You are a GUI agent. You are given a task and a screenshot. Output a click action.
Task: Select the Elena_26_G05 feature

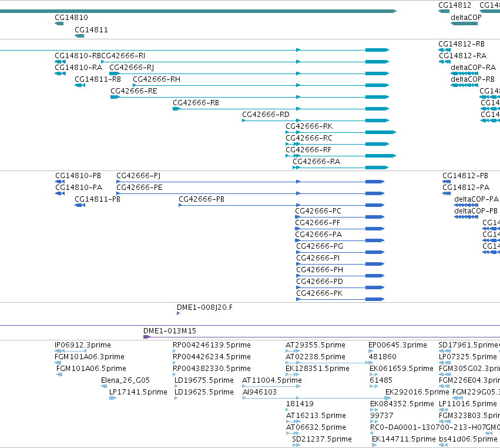click(125, 380)
